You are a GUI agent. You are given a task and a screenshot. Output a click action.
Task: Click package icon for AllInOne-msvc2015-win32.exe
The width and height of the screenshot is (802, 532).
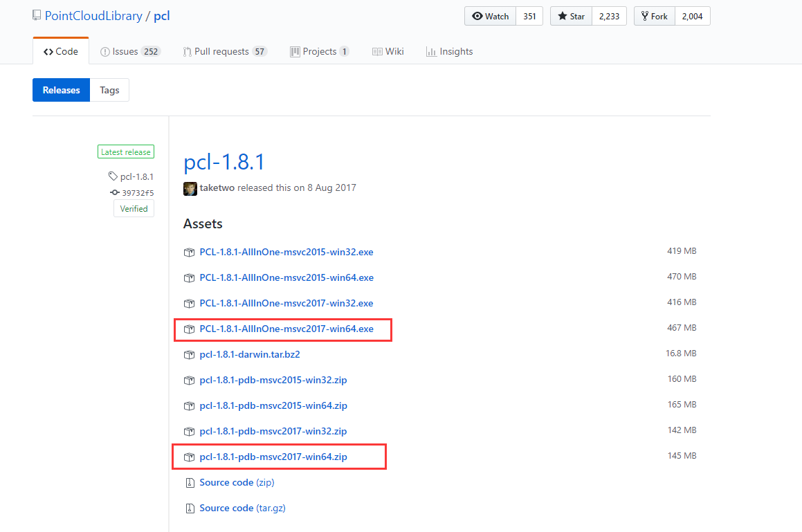pyautogui.click(x=189, y=253)
